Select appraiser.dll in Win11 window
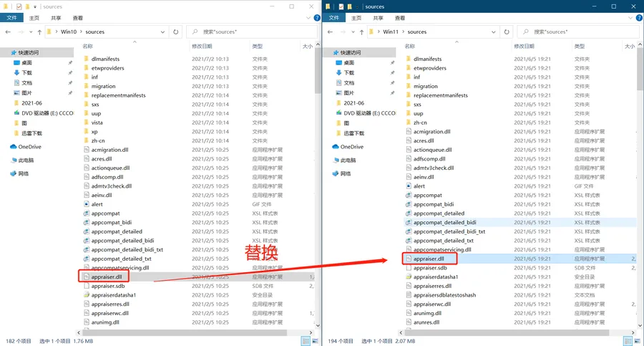 click(429, 259)
